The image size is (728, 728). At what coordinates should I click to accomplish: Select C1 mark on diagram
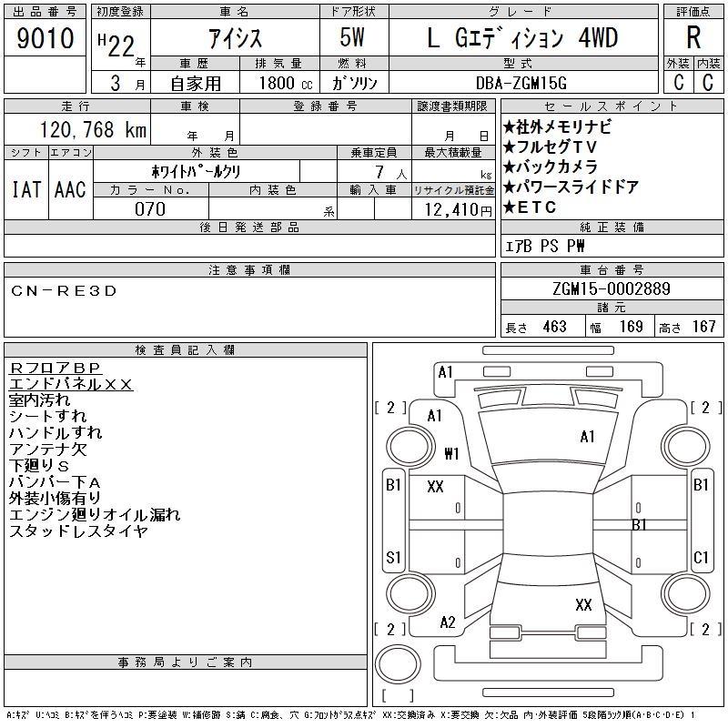point(701,557)
